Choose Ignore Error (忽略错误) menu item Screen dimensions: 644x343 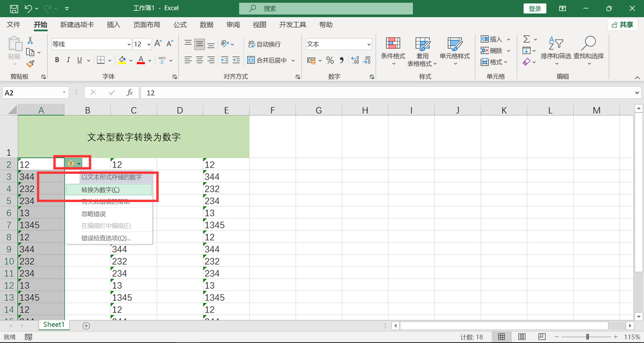pyautogui.click(x=109, y=214)
